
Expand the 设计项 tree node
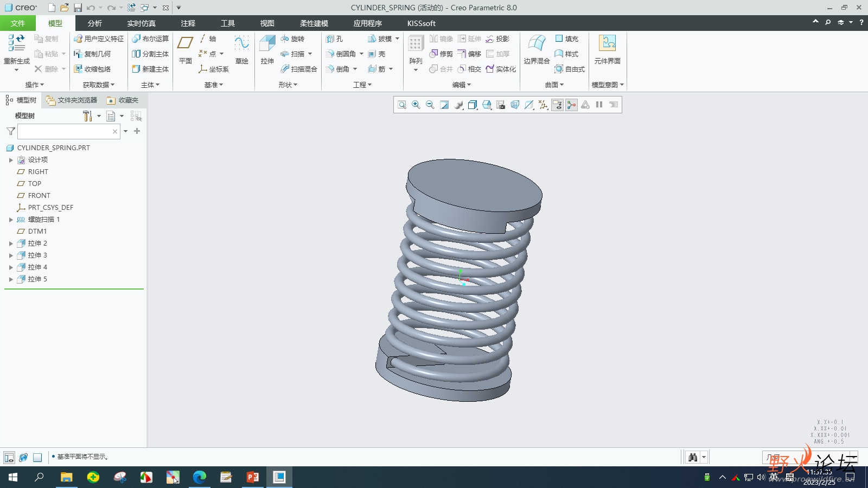coord(11,160)
